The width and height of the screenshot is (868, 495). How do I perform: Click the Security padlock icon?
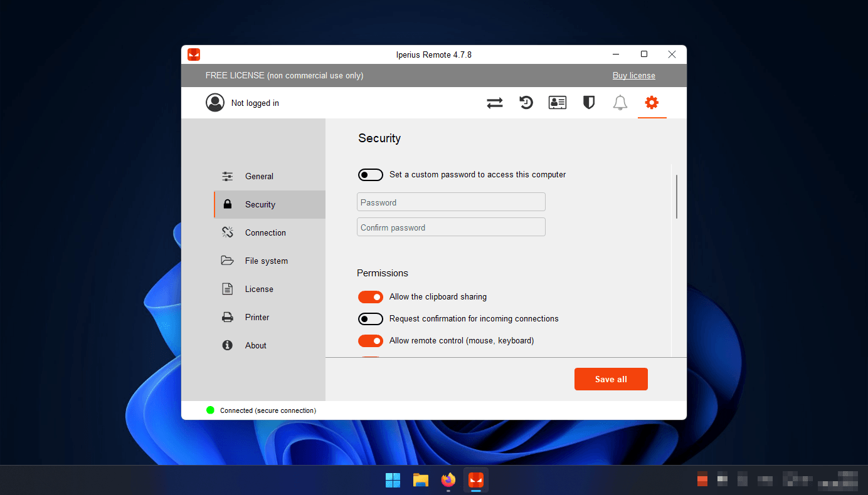click(228, 204)
